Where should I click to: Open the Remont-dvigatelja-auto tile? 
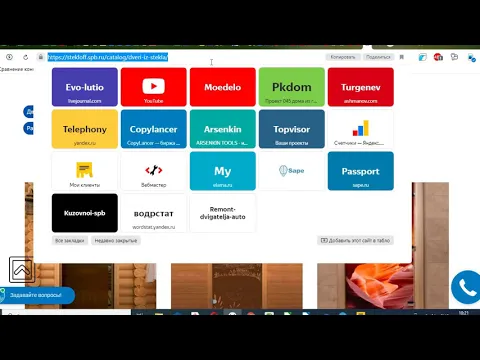coord(223,213)
